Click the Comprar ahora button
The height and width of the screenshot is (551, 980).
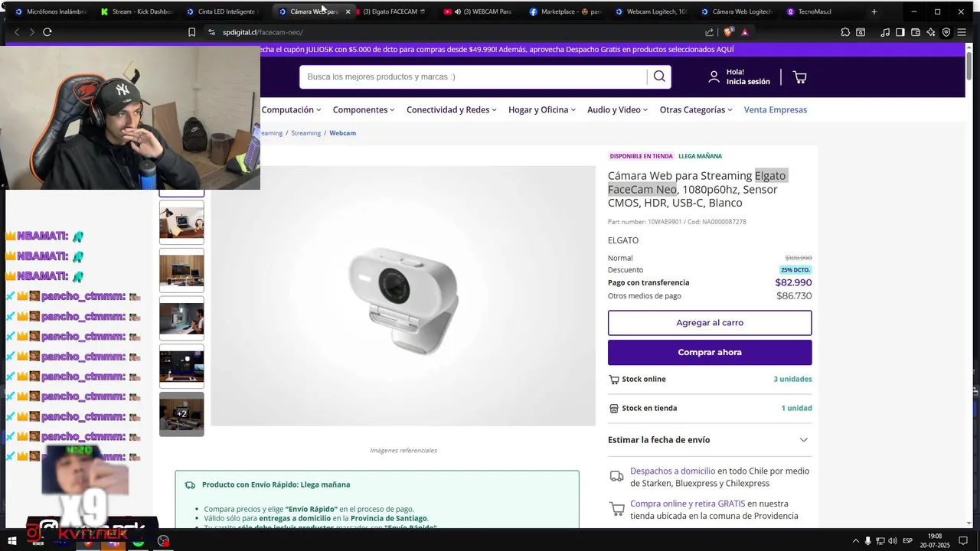click(x=710, y=352)
